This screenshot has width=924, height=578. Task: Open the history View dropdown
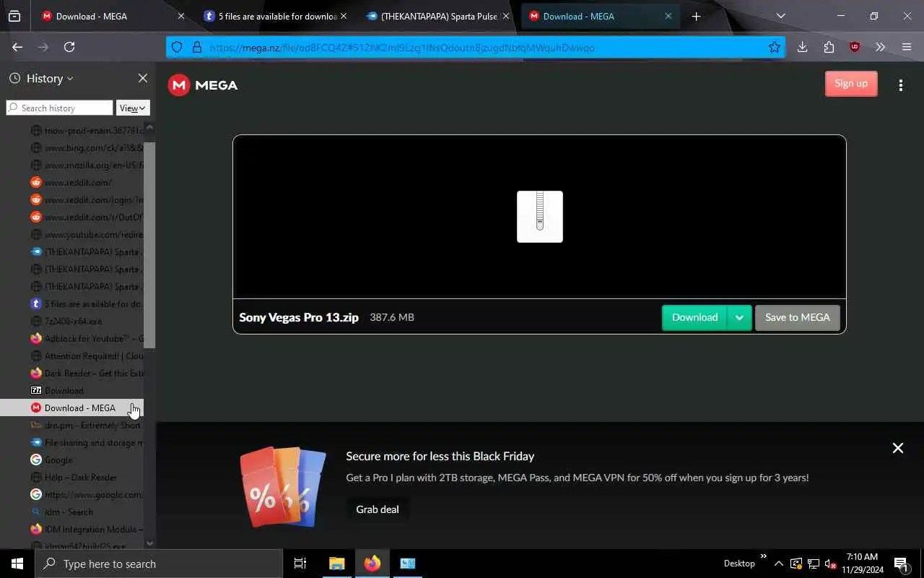click(x=133, y=108)
